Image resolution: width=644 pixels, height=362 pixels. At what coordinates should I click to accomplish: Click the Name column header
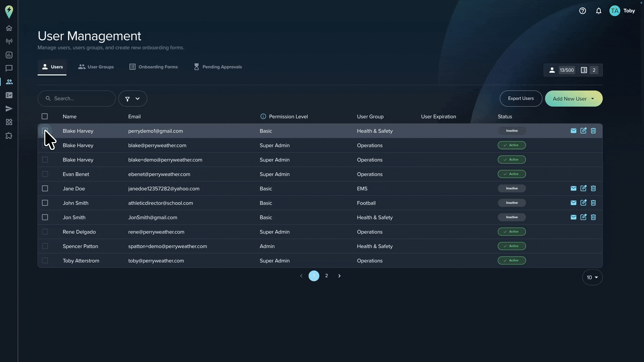(x=69, y=117)
